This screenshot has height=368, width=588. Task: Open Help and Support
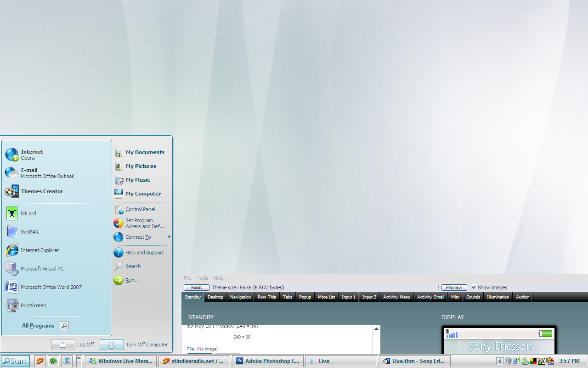141,253
